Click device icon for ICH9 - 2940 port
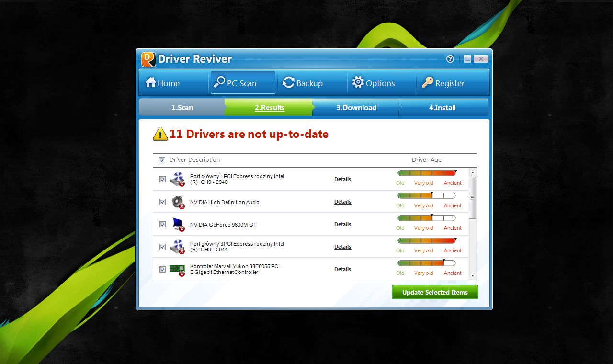 click(178, 179)
